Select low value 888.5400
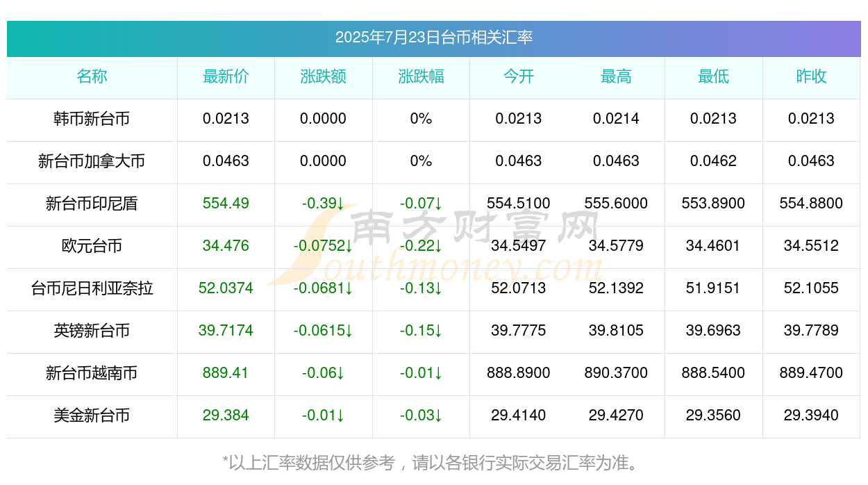 click(713, 373)
